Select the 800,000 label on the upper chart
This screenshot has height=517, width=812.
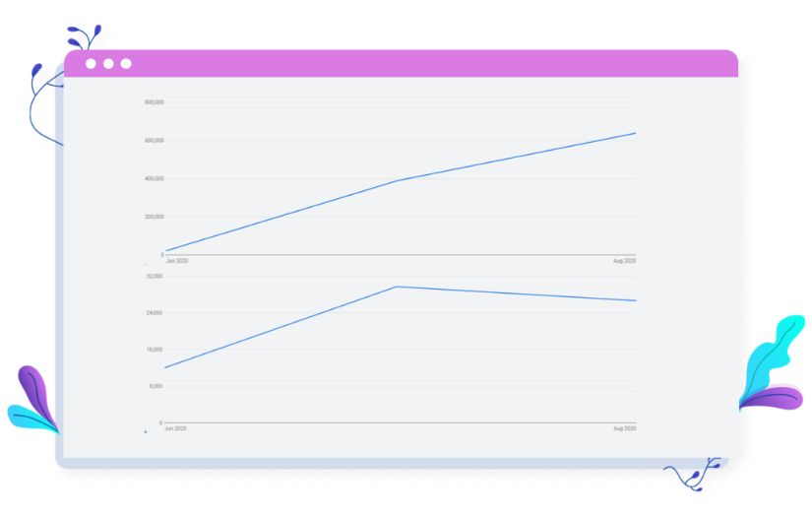coord(154,102)
